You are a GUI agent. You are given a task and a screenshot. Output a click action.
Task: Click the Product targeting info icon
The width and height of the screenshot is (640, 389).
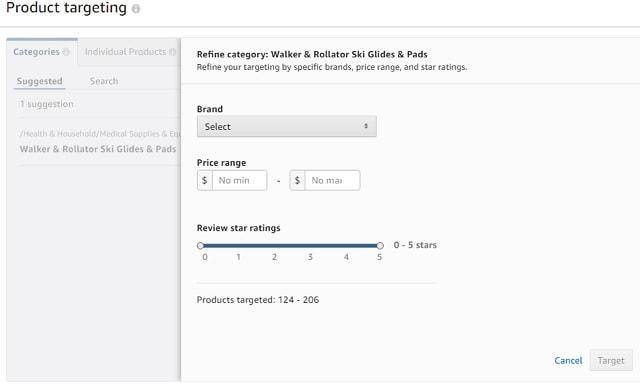pyautogui.click(x=136, y=9)
